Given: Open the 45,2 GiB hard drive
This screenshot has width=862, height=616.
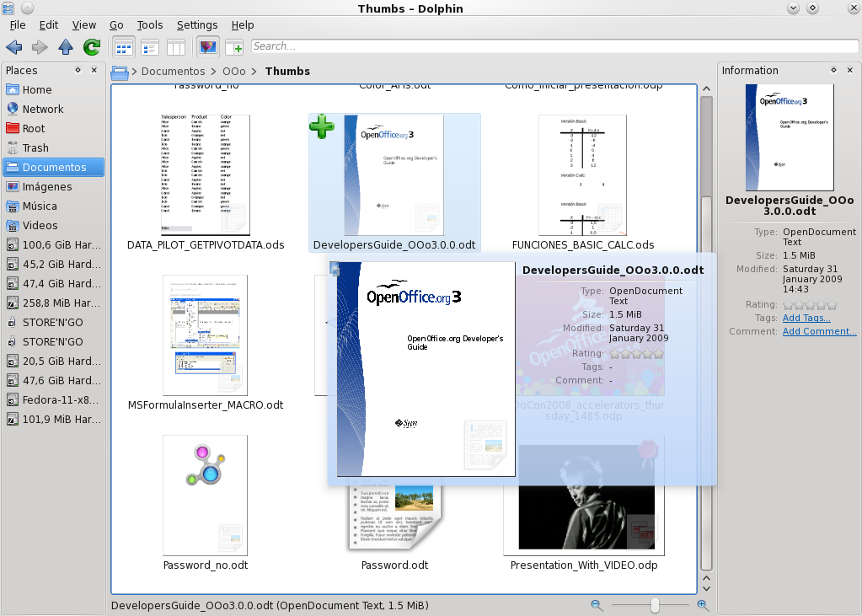Looking at the screenshot, I should [53, 264].
